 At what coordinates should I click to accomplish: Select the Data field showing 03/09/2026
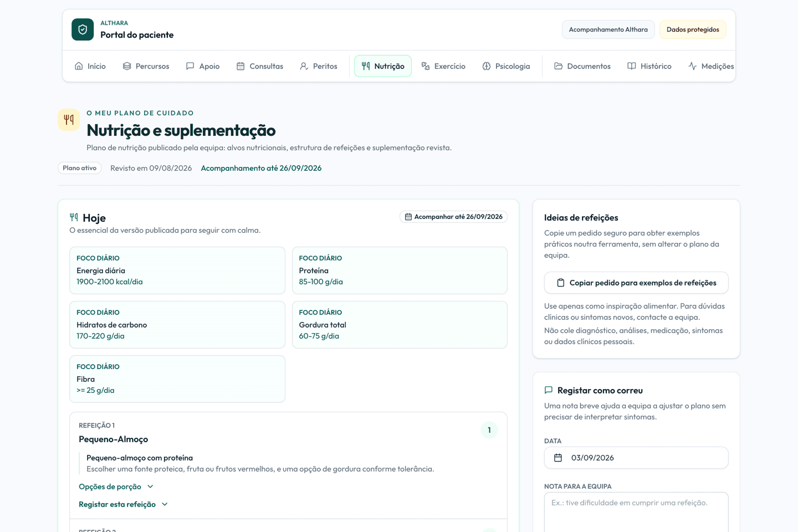point(636,458)
